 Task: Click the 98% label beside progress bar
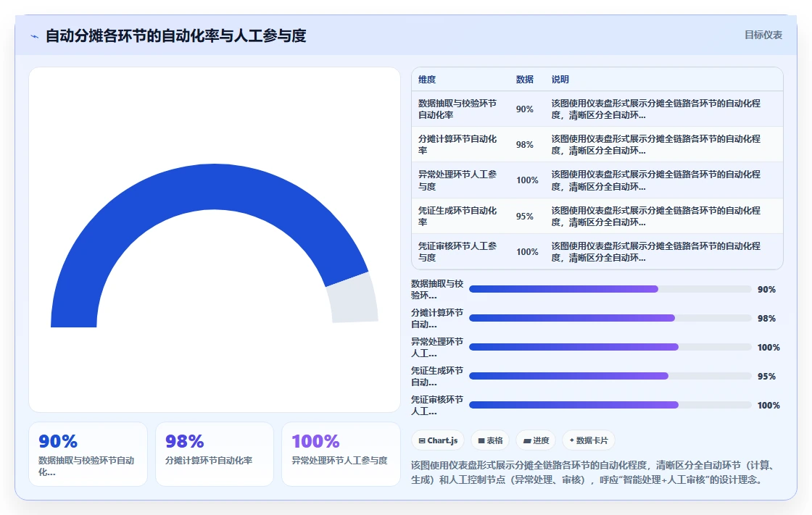[766, 318]
